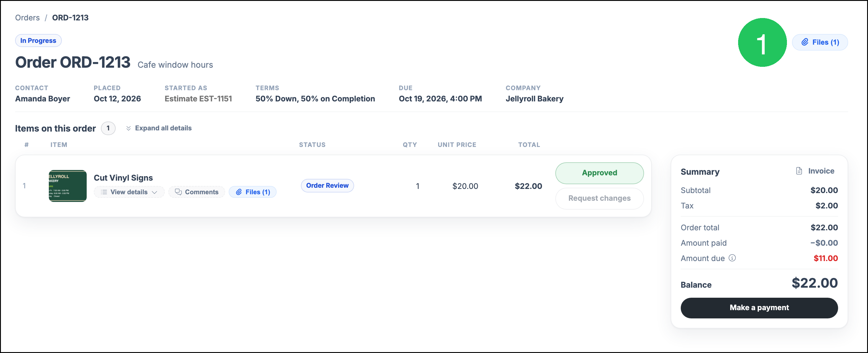Click the list icon in View details
The width and height of the screenshot is (868, 353).
point(104,192)
